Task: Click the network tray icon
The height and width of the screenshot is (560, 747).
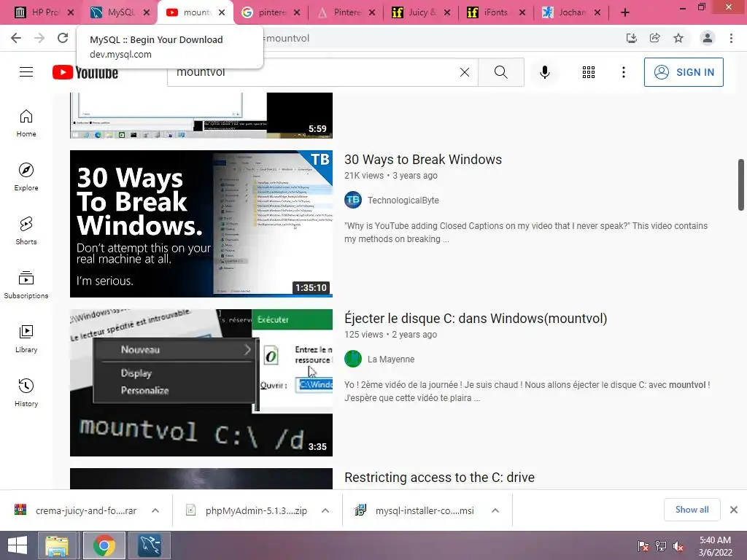Action: coord(661,546)
